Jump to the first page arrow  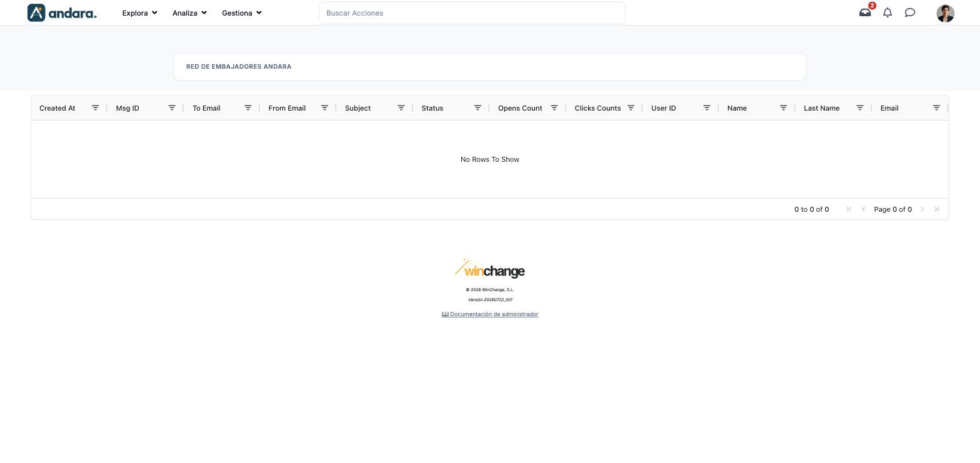click(849, 209)
